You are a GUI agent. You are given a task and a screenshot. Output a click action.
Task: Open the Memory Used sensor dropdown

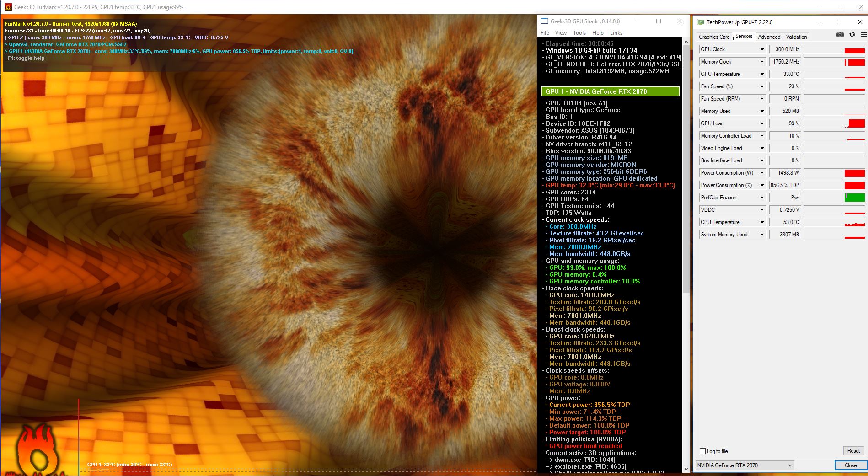[x=762, y=111]
